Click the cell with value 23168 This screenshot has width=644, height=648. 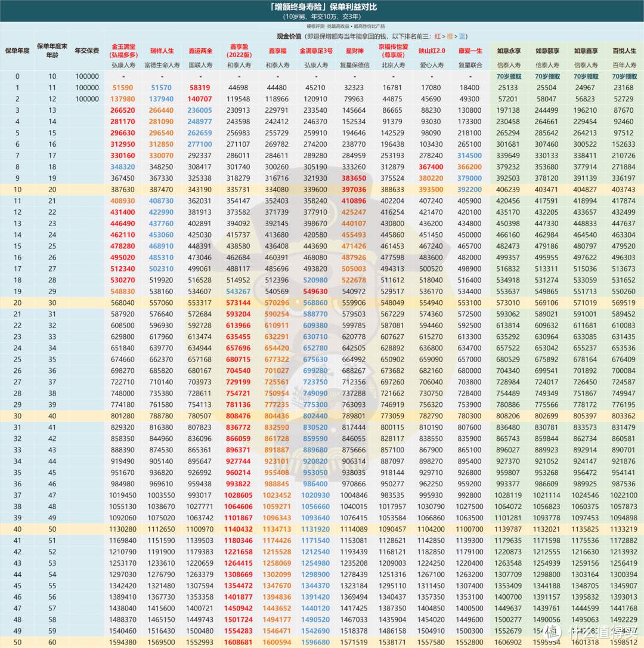point(624,88)
